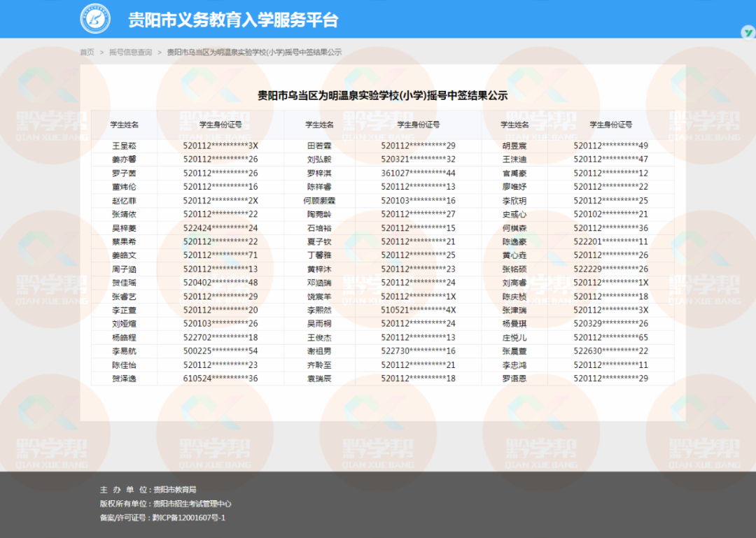This screenshot has height=538, width=756.
Task: Select ID cell 361027**********44
Action: click(x=418, y=173)
